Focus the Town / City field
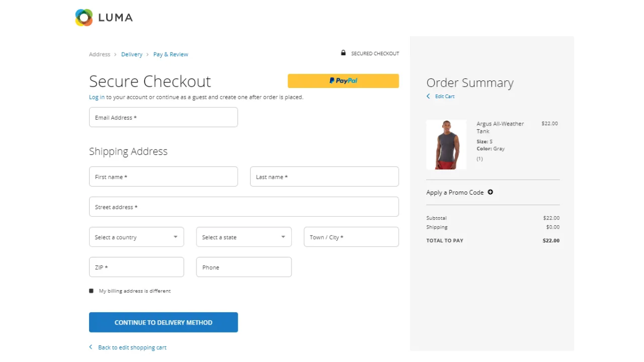 pos(351,237)
